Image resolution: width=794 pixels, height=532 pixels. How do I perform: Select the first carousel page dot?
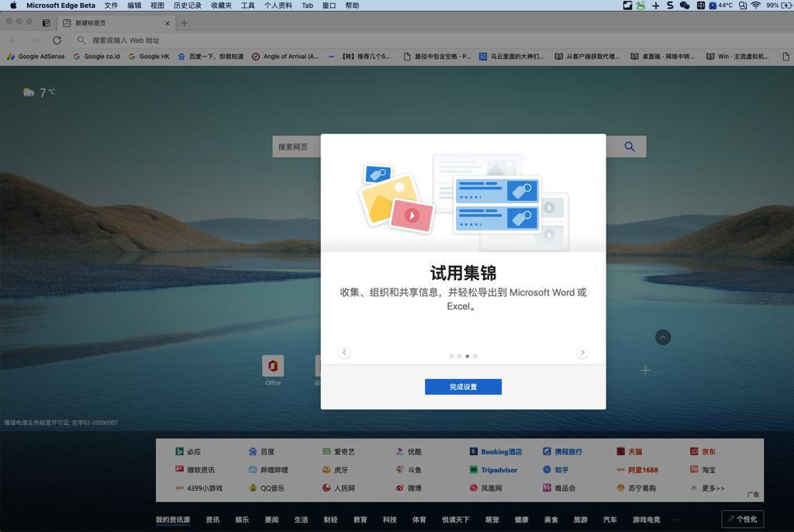click(451, 356)
